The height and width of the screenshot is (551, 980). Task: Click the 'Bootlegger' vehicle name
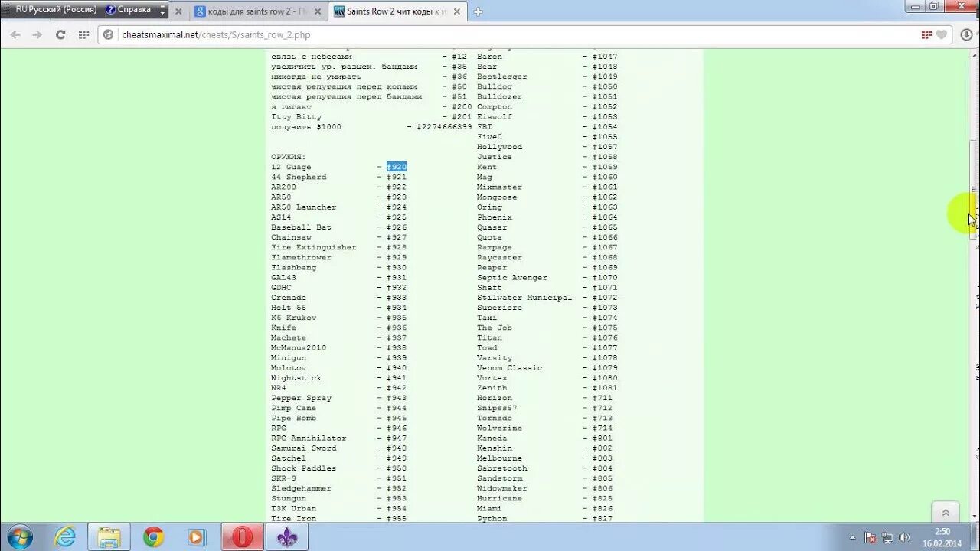pyautogui.click(x=502, y=77)
